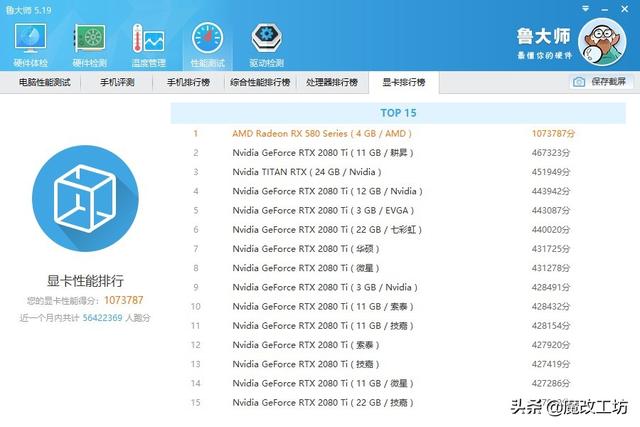Select RTX 2080 Ti (华硕) row

398,249
